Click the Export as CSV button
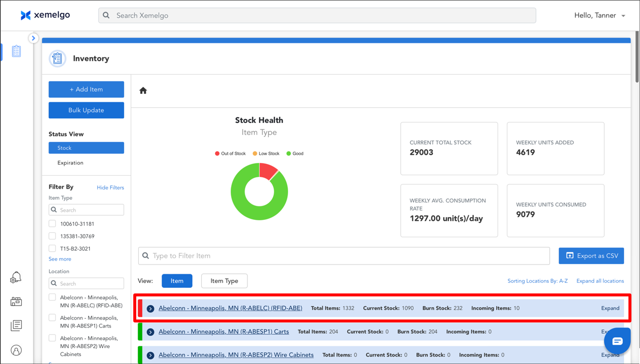This screenshot has height=364, width=640. click(591, 256)
